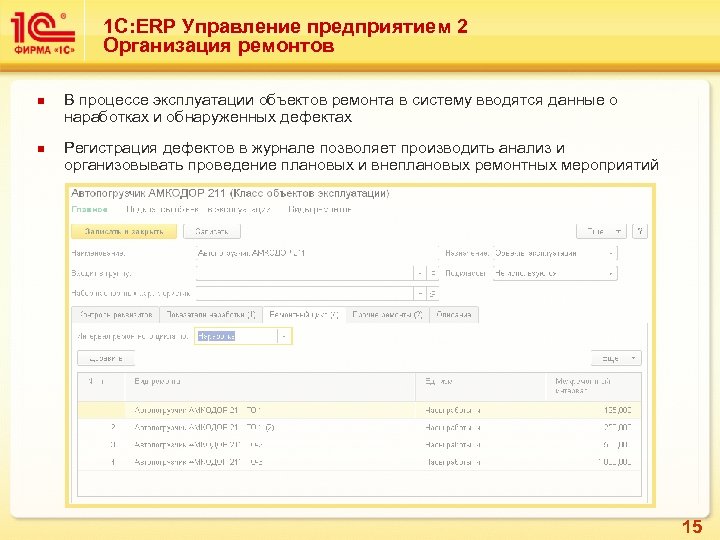Open the Еще menu above the repair table
Image resolution: width=720 pixels, height=540 pixels.
coord(616,358)
